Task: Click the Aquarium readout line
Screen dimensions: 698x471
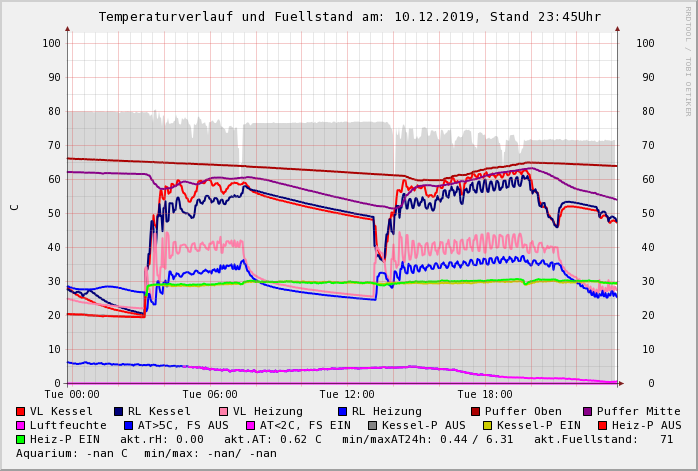Action: pyautogui.click(x=147, y=453)
